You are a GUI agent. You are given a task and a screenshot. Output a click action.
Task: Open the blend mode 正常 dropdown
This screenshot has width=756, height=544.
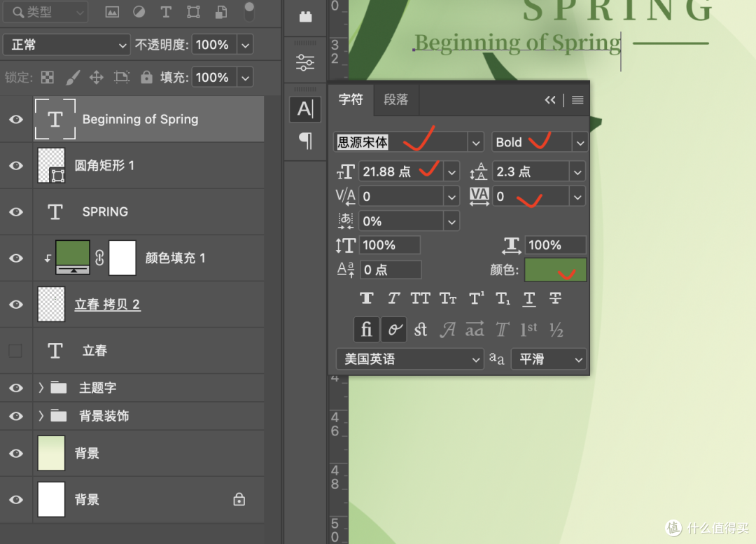66,45
